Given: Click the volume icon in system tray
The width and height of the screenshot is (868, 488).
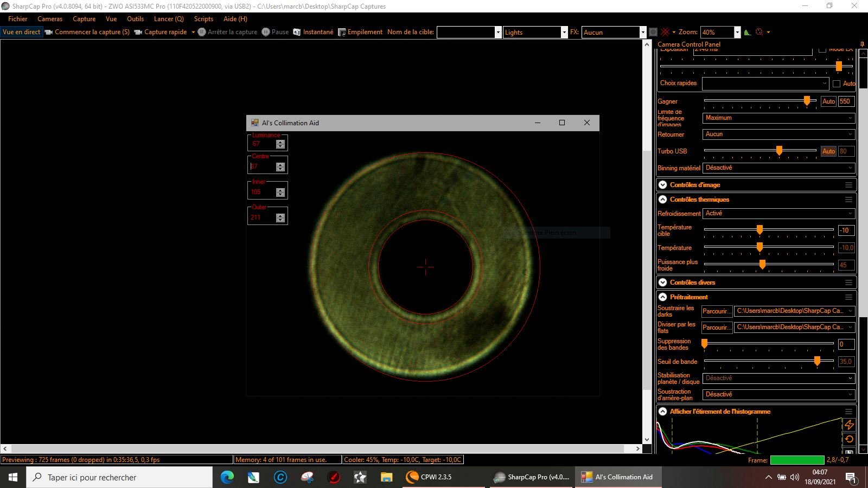Looking at the screenshot, I should 795,477.
